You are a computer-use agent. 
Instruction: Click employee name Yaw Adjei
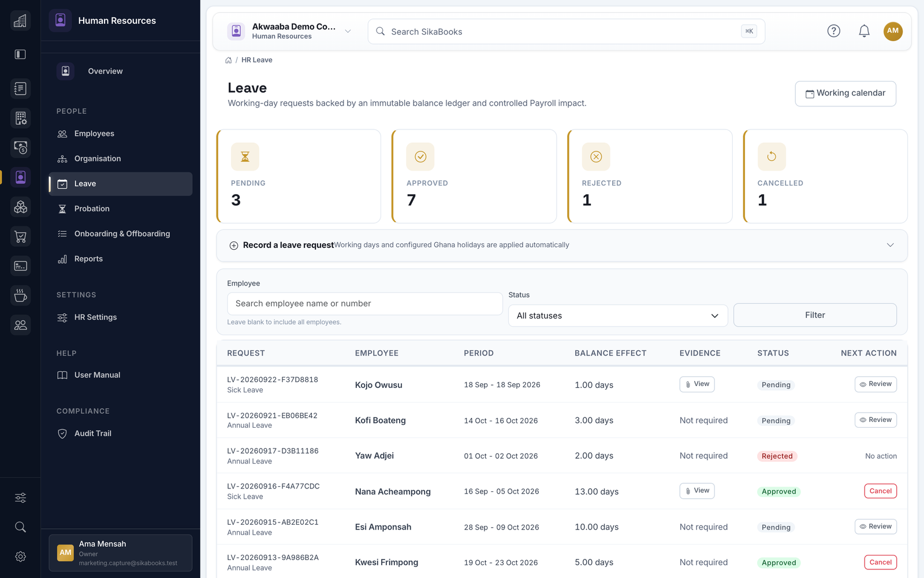(x=374, y=456)
